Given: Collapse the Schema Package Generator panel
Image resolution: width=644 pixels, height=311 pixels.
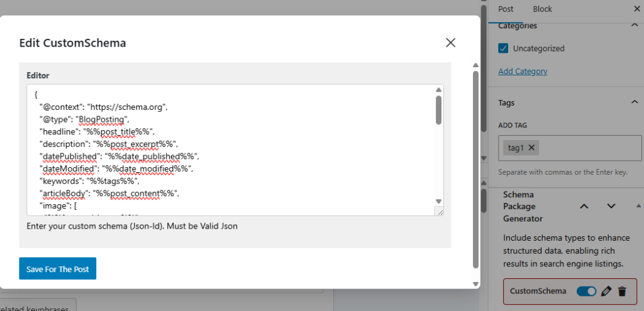Looking at the screenshot, I should pos(637,206).
